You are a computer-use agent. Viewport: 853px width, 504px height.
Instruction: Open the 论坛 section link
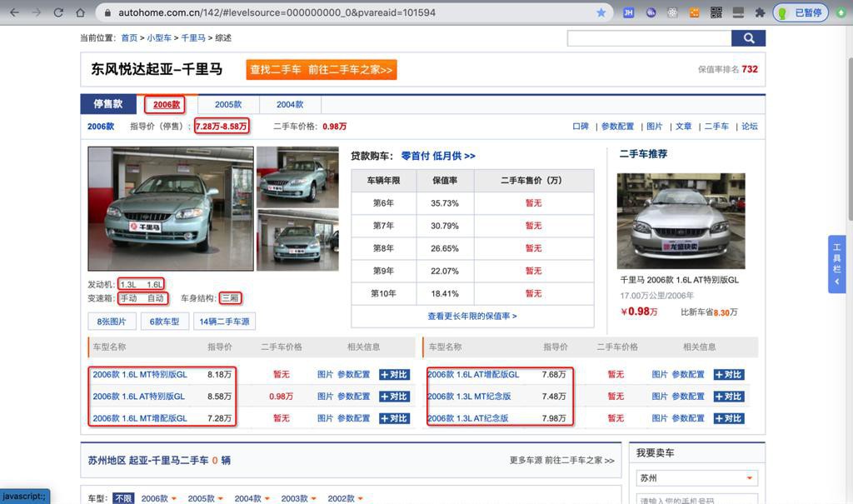click(x=749, y=127)
